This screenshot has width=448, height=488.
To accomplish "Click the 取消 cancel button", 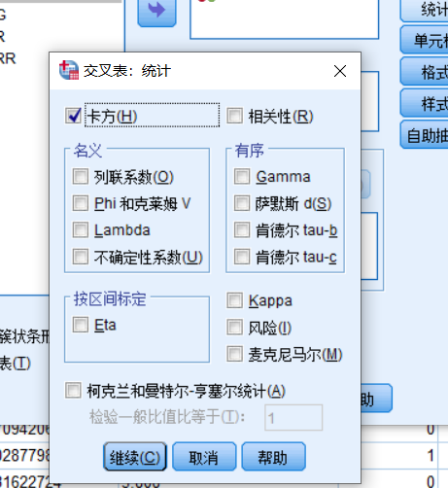I will (x=204, y=457).
